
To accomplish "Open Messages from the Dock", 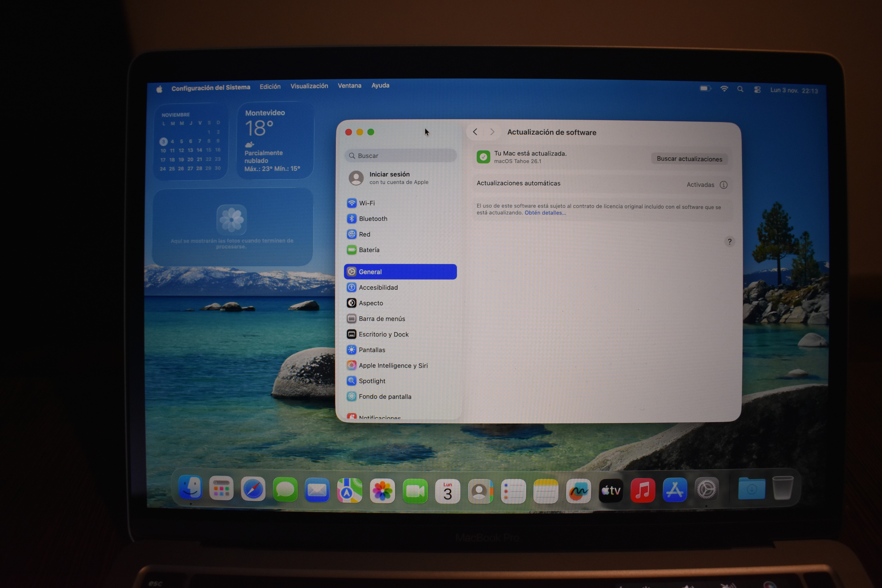I will 285,489.
